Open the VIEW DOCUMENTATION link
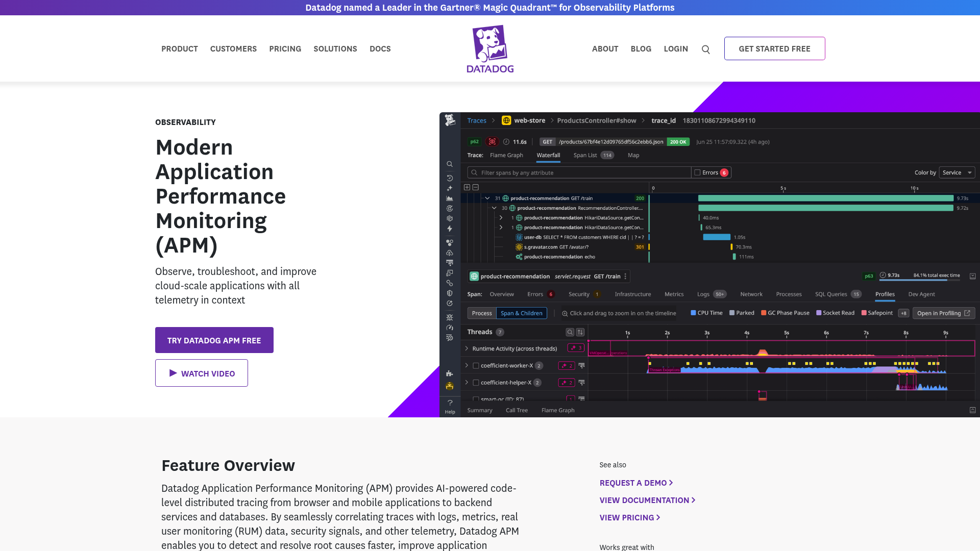The width and height of the screenshot is (980, 551). [x=648, y=500]
